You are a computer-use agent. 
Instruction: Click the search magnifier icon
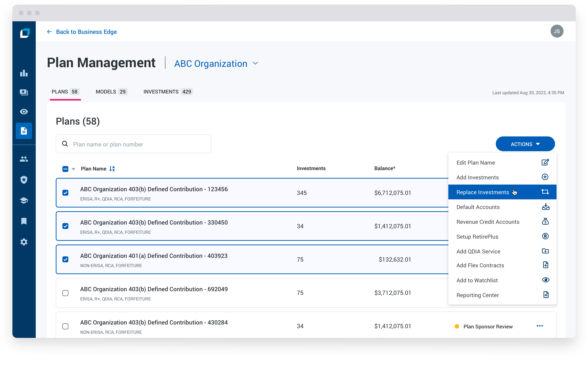(65, 144)
